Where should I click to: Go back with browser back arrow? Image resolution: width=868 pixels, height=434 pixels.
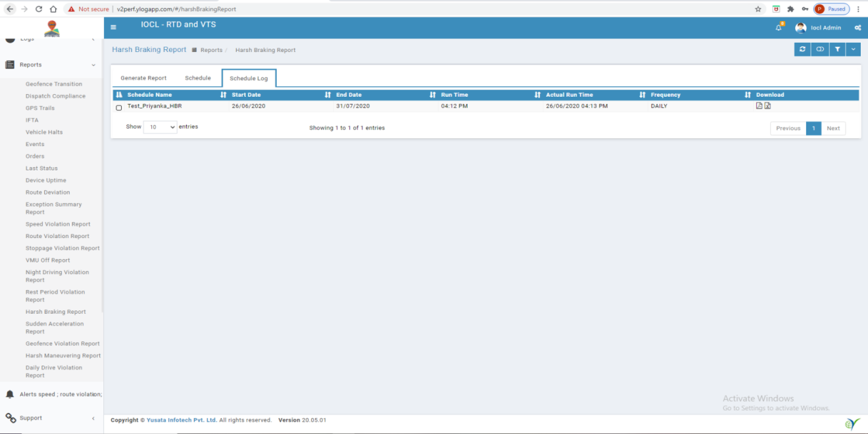[9, 9]
